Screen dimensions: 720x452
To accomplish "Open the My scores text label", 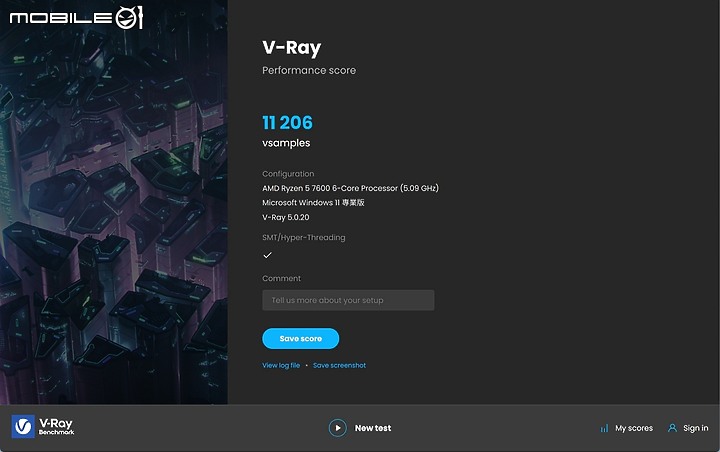I will pyautogui.click(x=634, y=428).
